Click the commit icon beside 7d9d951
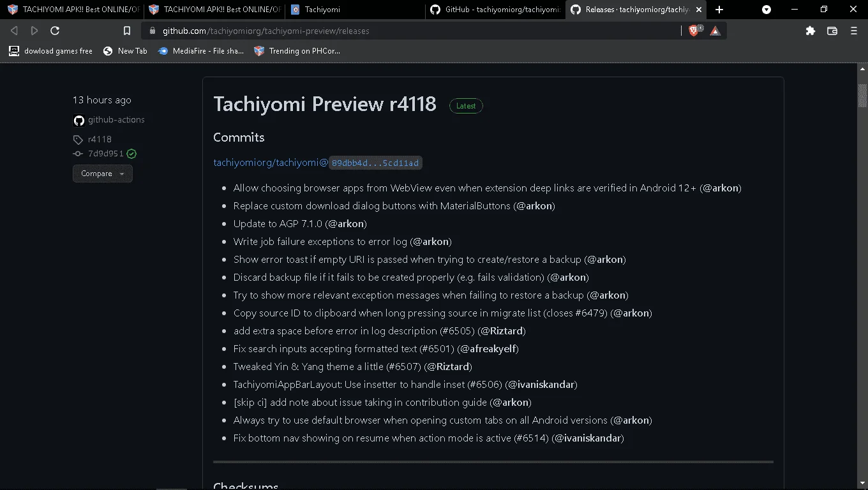Screen dimensions: 868x490 [x=78, y=154]
